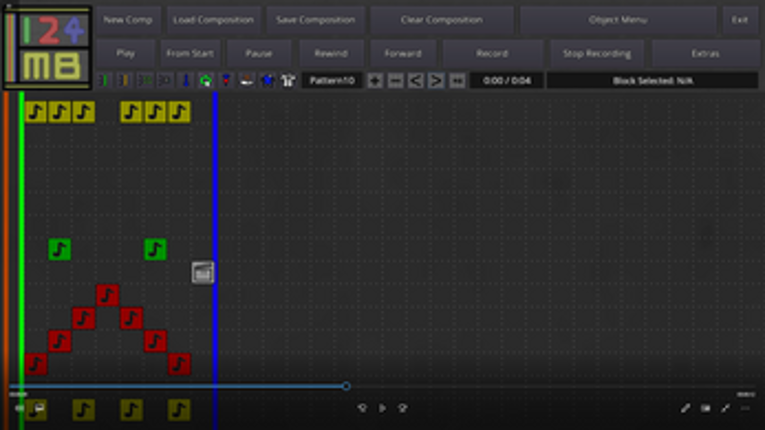Click the Block Selected: N/A status

tap(653, 81)
